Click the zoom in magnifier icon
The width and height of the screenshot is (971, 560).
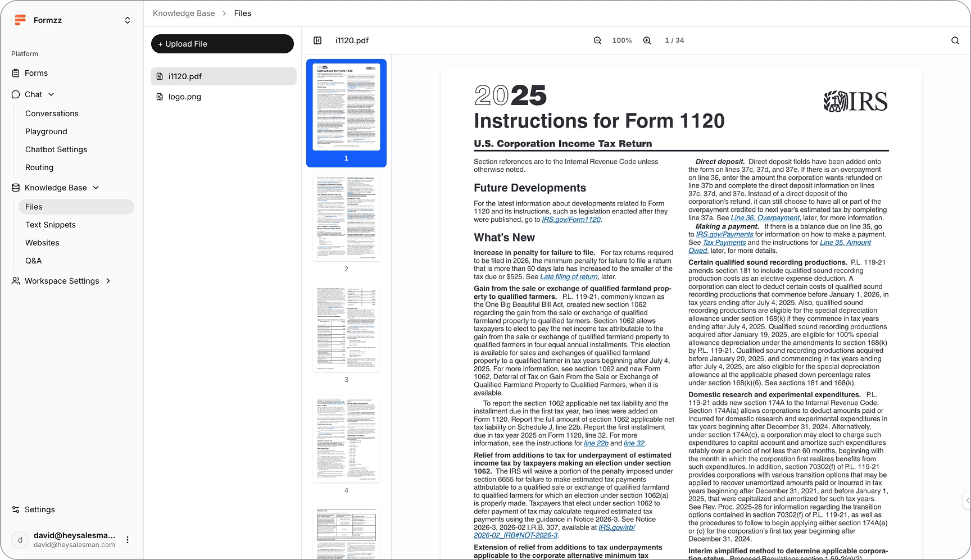[647, 40]
